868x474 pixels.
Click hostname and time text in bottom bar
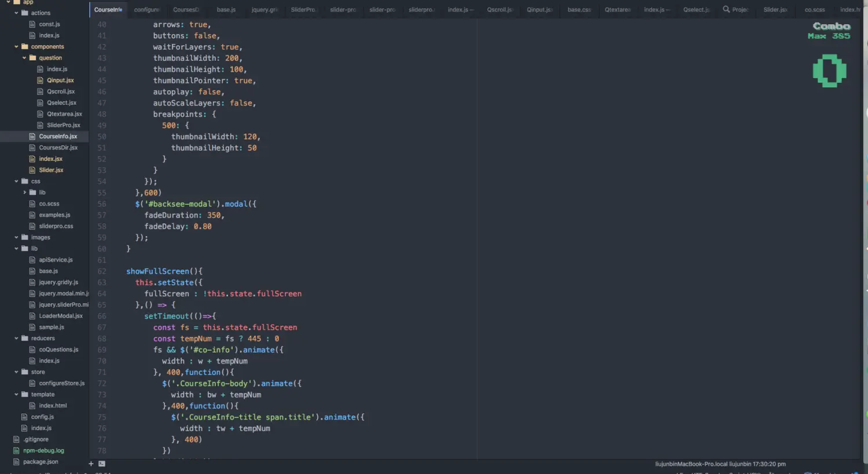click(x=720, y=464)
